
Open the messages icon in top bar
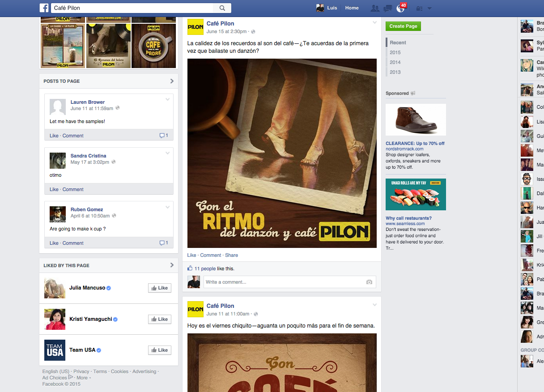[388, 8]
